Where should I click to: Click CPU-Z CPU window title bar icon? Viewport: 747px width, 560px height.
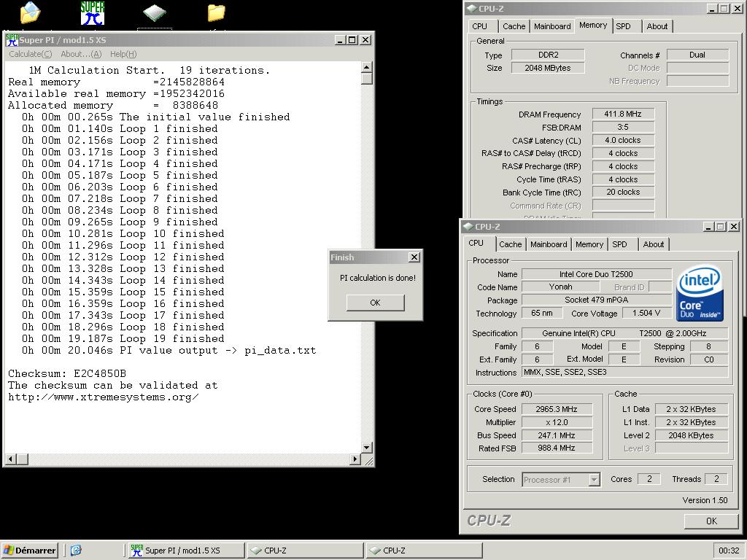coord(468,227)
